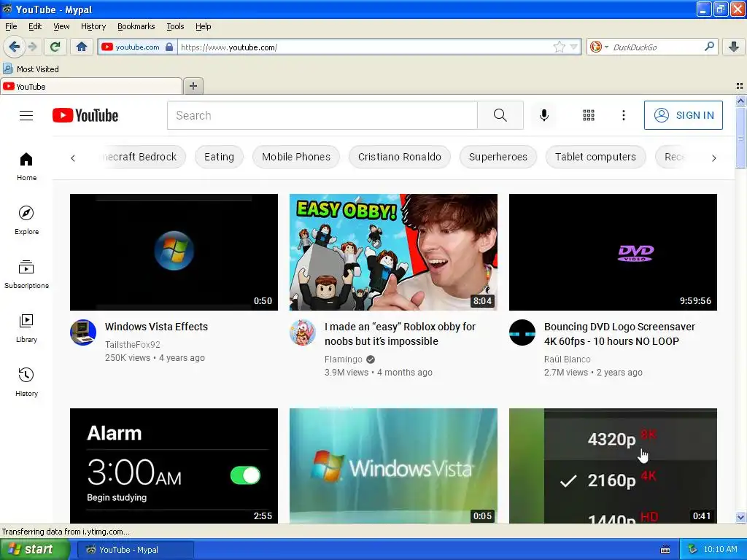The image size is (747, 560).
Task: Select the Tablet computers category chip
Action: 595,157
